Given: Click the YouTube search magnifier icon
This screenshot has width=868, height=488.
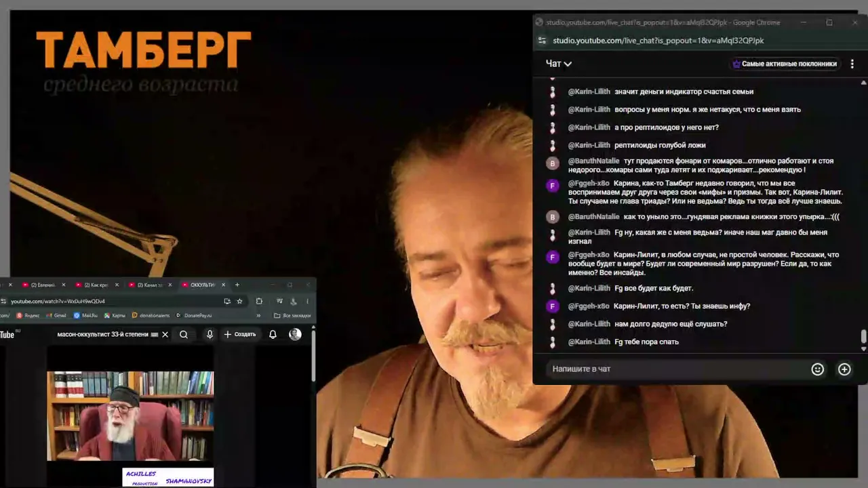Looking at the screenshot, I should (x=184, y=334).
